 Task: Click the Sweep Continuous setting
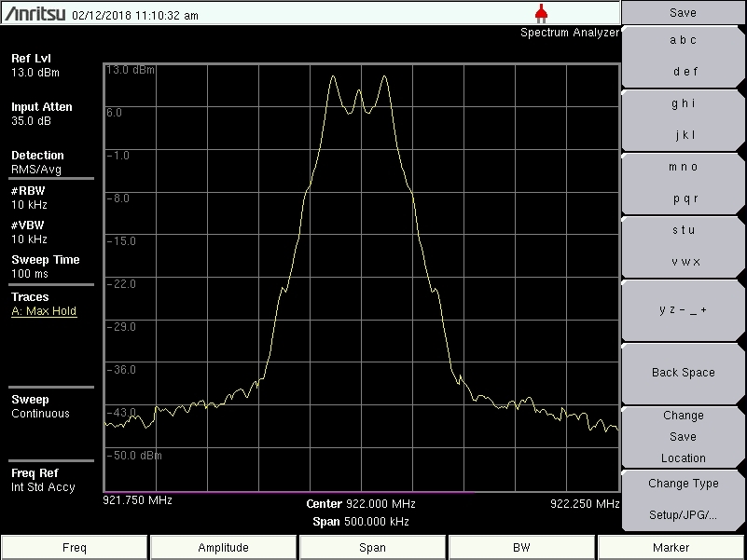point(40,414)
